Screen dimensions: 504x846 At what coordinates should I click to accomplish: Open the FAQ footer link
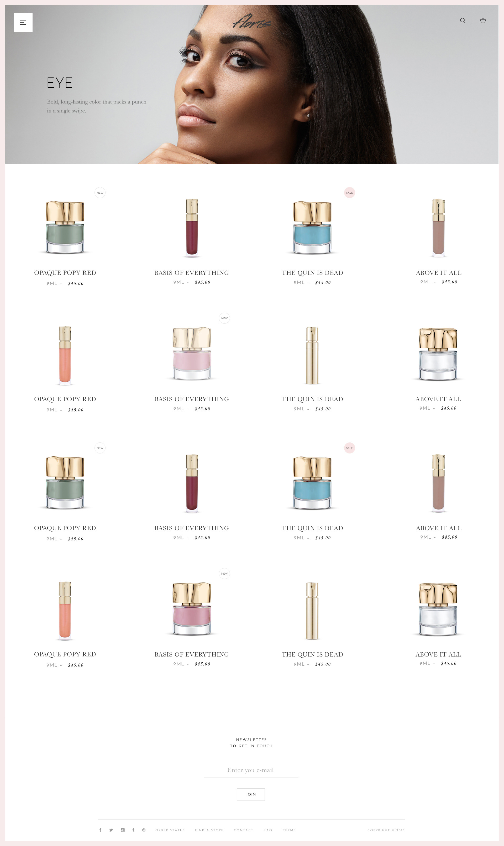tap(268, 830)
